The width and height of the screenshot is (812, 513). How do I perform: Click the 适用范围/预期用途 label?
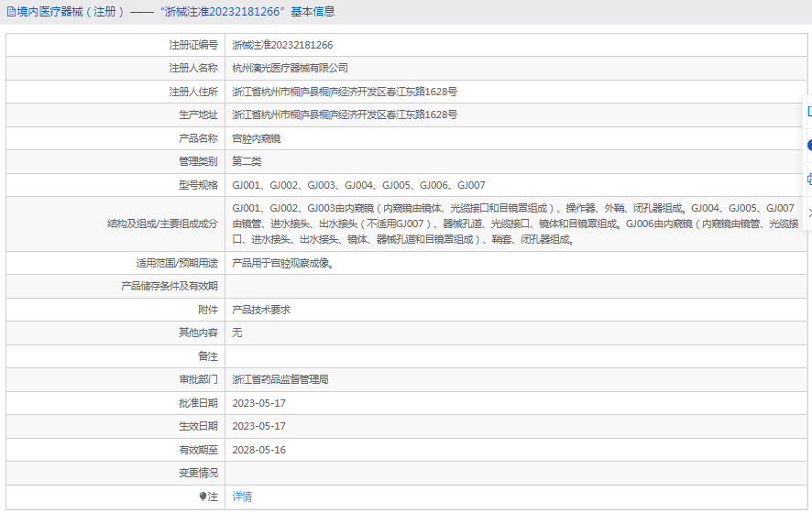pyautogui.click(x=177, y=263)
